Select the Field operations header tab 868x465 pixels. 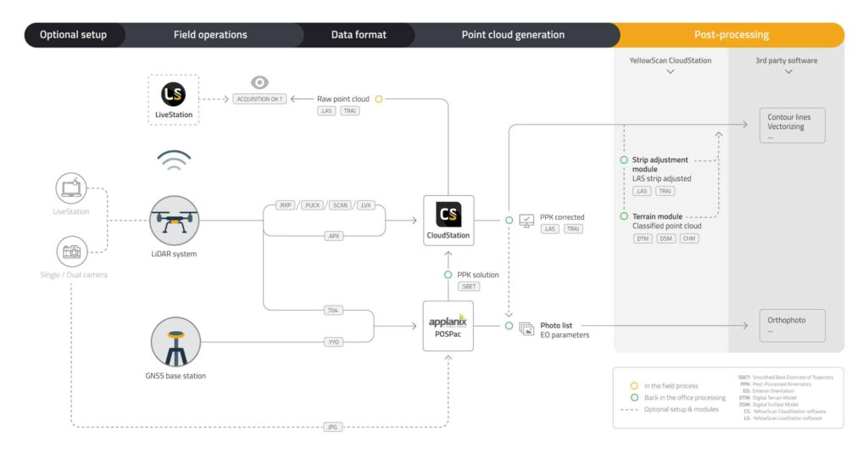click(210, 35)
